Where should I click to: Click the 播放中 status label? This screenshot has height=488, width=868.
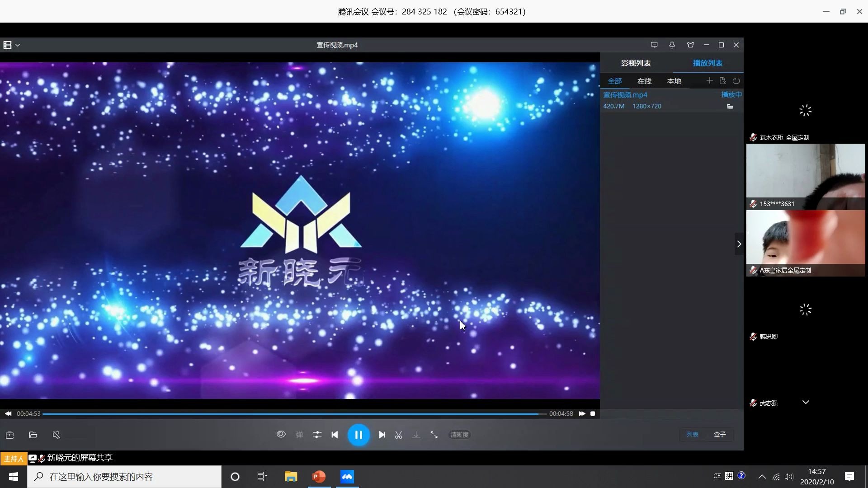point(731,94)
